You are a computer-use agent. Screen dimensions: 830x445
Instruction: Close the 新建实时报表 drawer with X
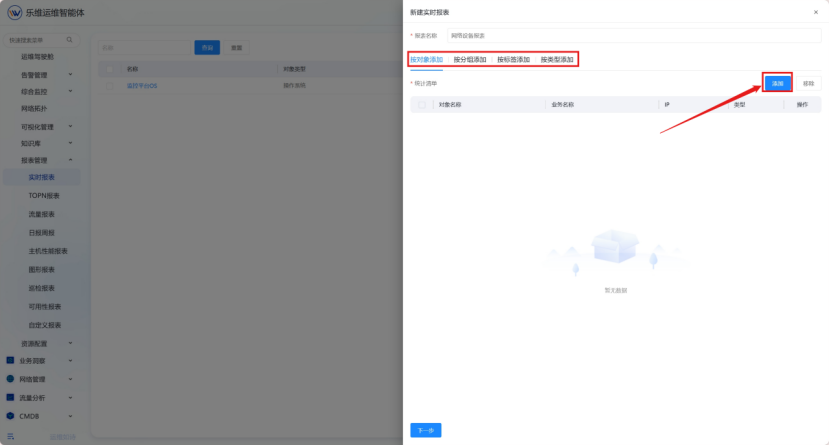click(x=816, y=12)
